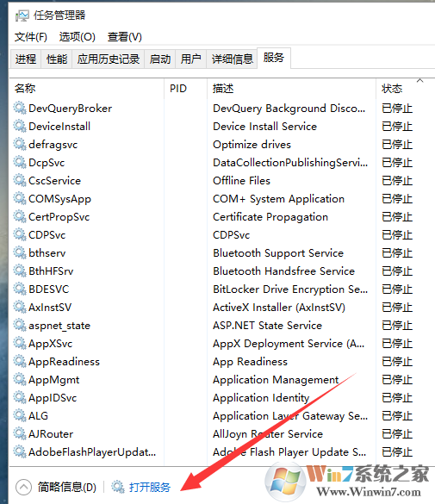Click the bthserv service gear icon

(x=20, y=252)
